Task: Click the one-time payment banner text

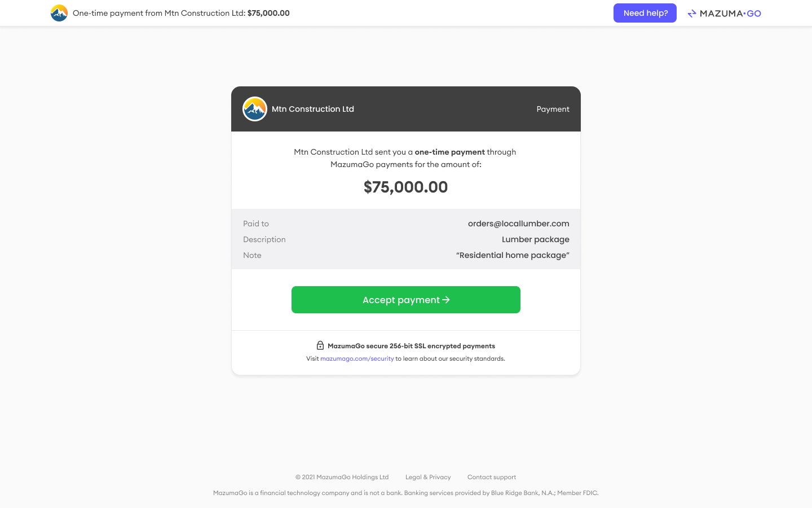Action: click(x=181, y=13)
